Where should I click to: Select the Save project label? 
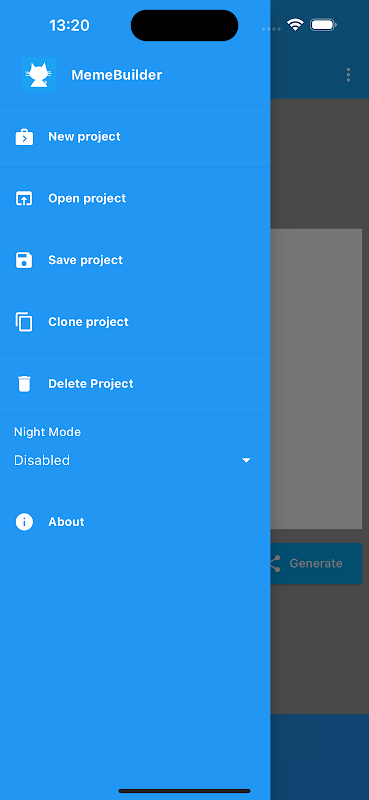pos(85,260)
